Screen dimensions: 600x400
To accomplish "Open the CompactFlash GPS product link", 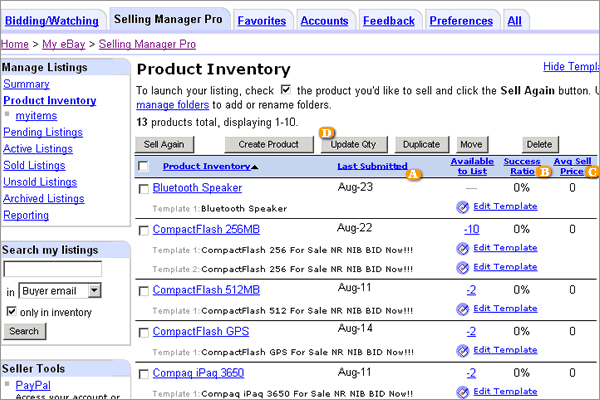I will (201, 331).
